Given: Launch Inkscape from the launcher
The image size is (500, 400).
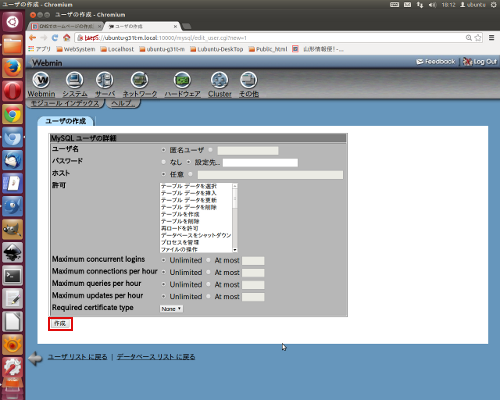Looking at the screenshot, I should click(x=13, y=252).
